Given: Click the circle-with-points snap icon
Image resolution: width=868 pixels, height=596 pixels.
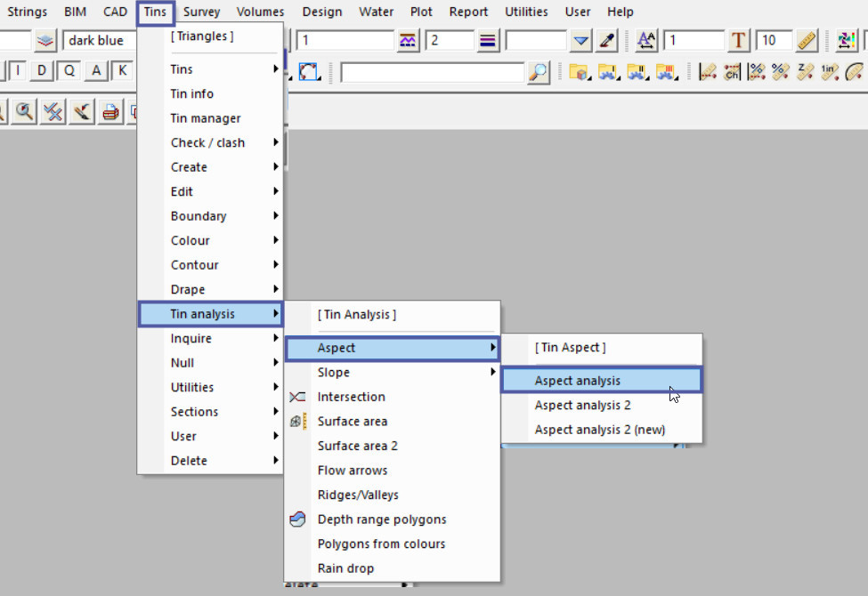Looking at the screenshot, I should (x=309, y=72).
